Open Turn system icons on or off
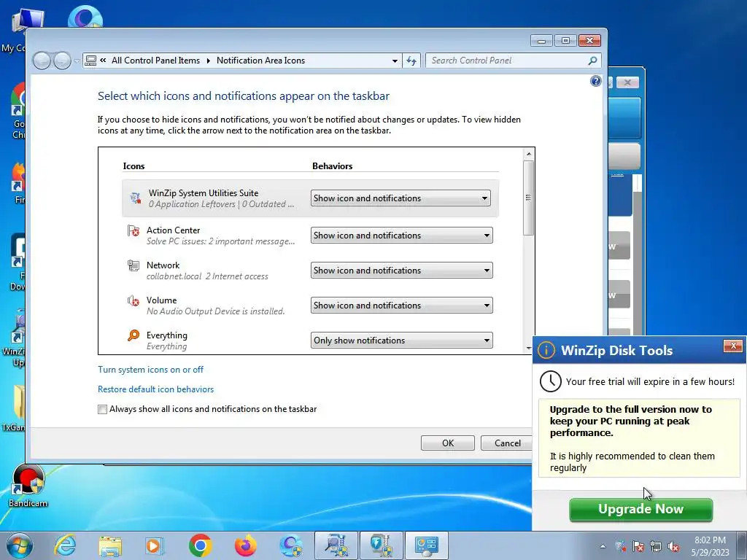 point(150,370)
